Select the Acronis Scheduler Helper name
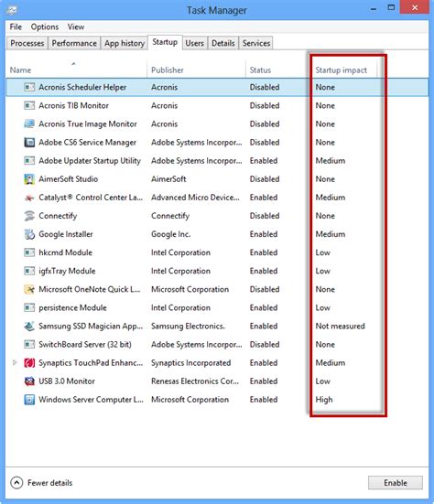 click(82, 87)
